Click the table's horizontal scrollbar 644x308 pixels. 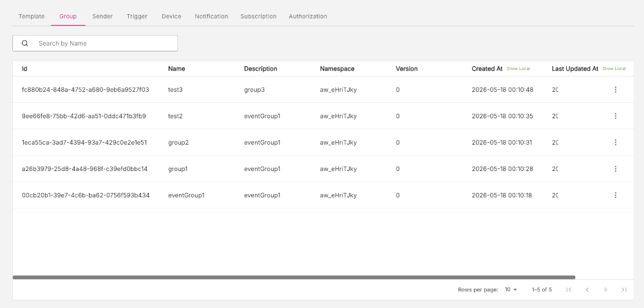[294, 277]
